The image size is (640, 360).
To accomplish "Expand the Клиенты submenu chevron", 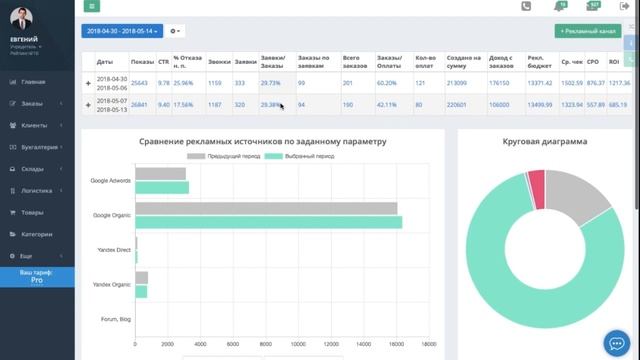I will 61,125.
